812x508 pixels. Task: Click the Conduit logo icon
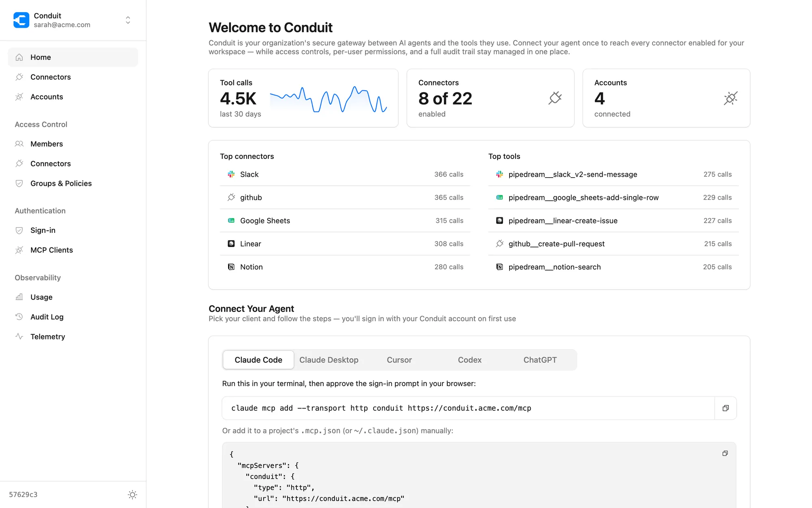21,20
